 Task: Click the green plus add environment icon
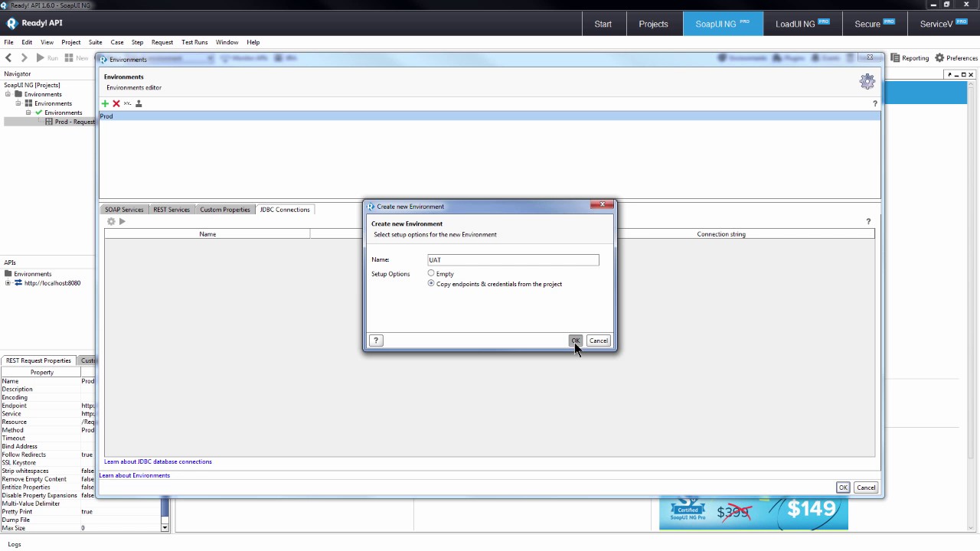[105, 103]
